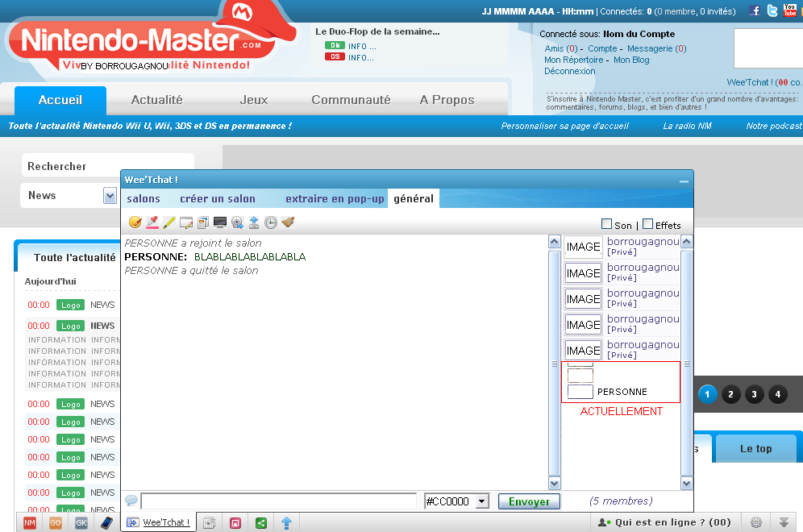Click the black monitor screen icon
This screenshot has height=532, width=803.
tap(220, 222)
